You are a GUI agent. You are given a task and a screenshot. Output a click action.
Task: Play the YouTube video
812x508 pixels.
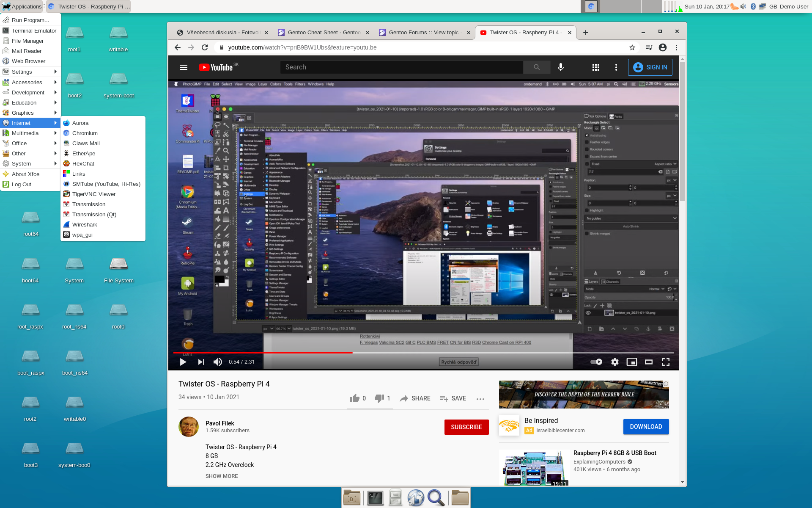(183, 362)
